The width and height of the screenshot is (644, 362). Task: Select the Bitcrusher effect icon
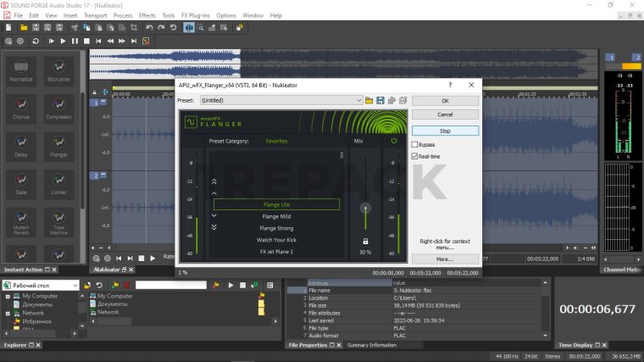tap(58, 66)
